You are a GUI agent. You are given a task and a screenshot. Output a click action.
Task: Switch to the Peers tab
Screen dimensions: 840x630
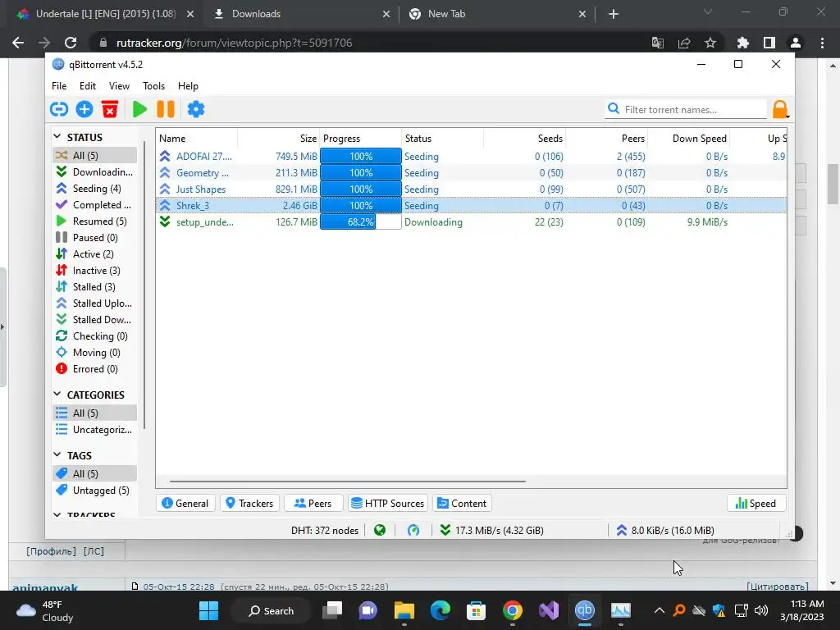click(x=313, y=503)
